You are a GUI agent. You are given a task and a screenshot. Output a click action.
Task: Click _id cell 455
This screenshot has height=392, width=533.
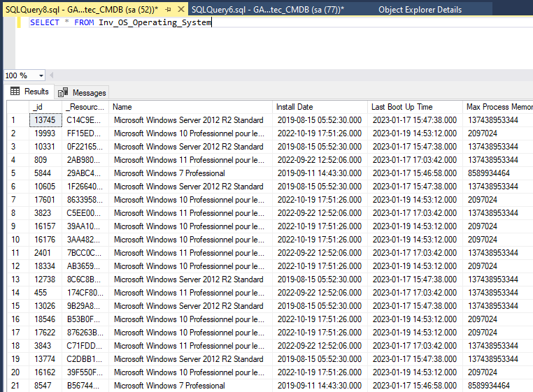pos(45,293)
